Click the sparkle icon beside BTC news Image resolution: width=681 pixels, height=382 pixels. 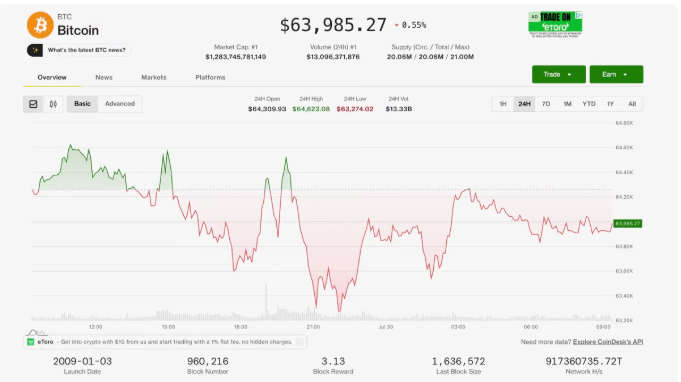35,50
